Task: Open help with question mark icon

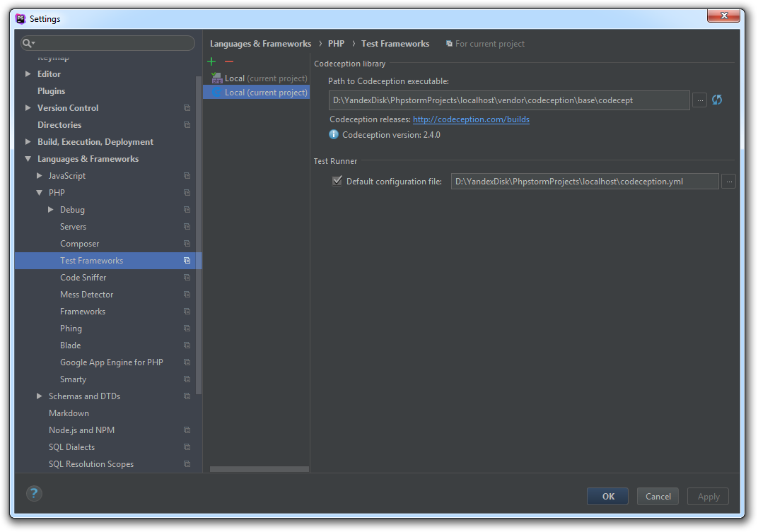Action: [34, 494]
